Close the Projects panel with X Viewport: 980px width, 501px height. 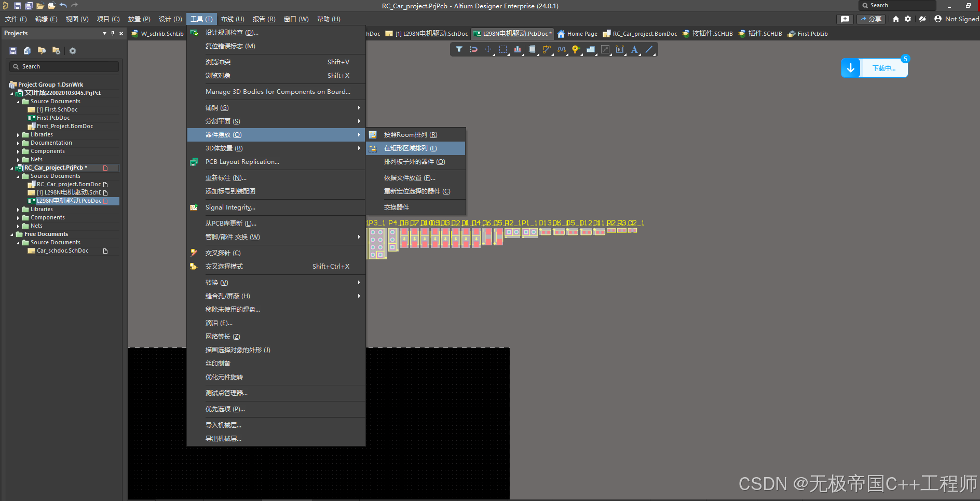[121, 33]
